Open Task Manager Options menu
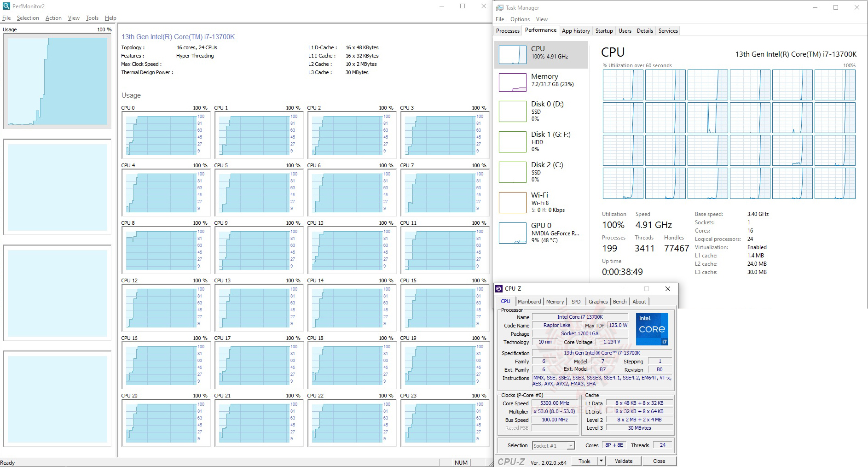 [520, 19]
